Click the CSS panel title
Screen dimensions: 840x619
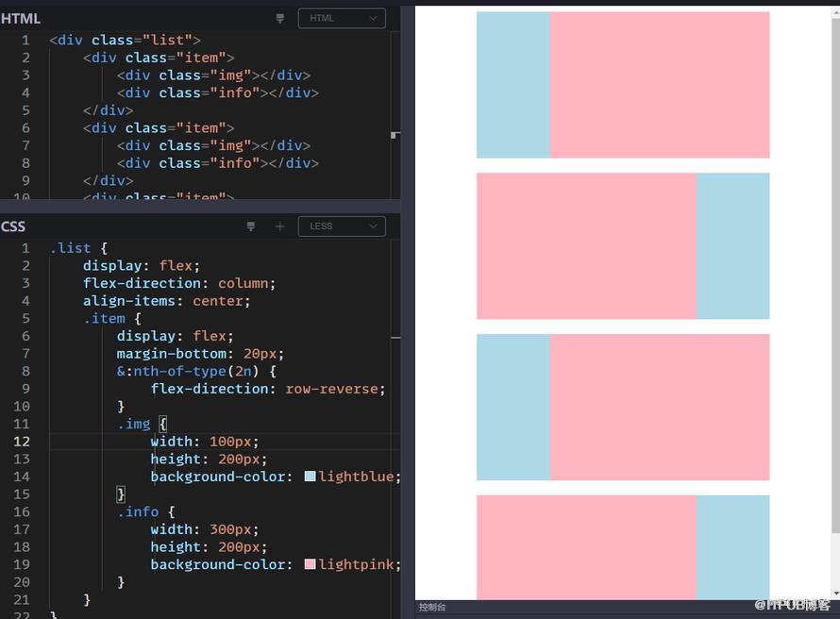(x=13, y=226)
